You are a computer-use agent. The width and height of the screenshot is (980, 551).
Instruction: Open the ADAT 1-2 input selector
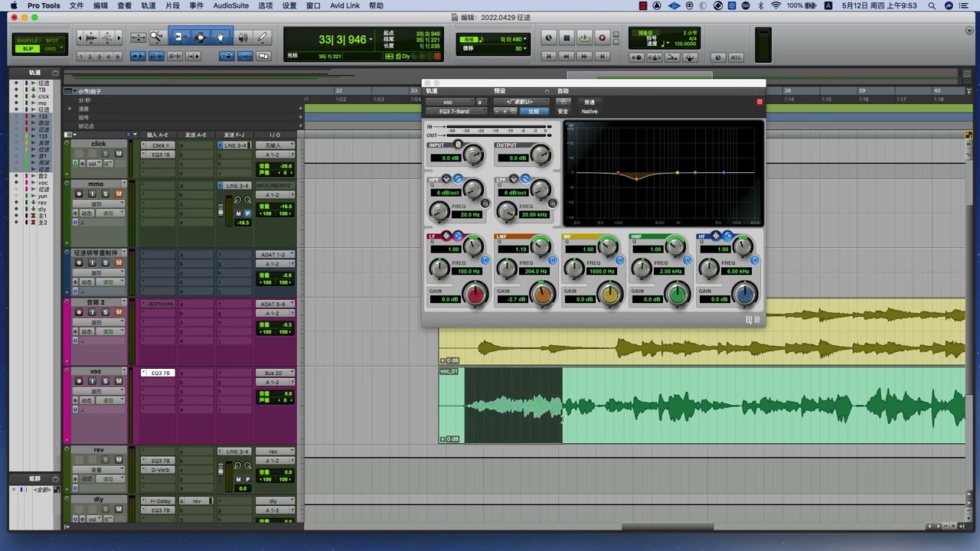click(x=275, y=255)
